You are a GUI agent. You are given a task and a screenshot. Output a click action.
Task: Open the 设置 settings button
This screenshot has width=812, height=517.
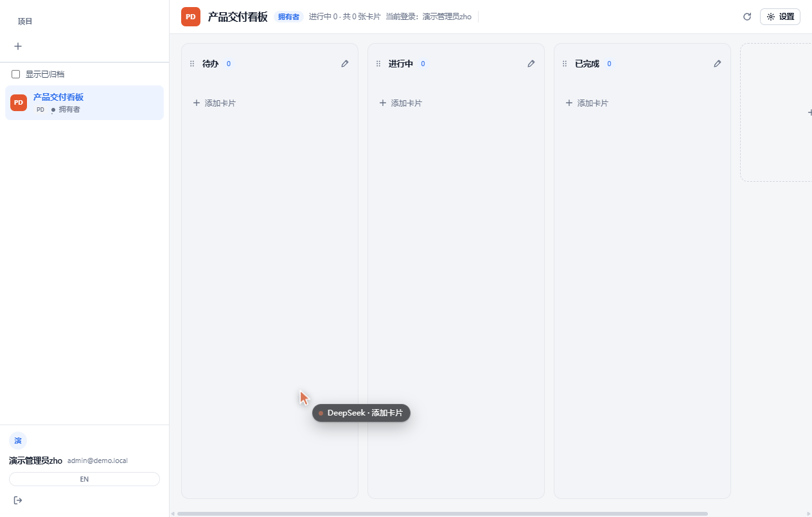pyautogui.click(x=780, y=17)
